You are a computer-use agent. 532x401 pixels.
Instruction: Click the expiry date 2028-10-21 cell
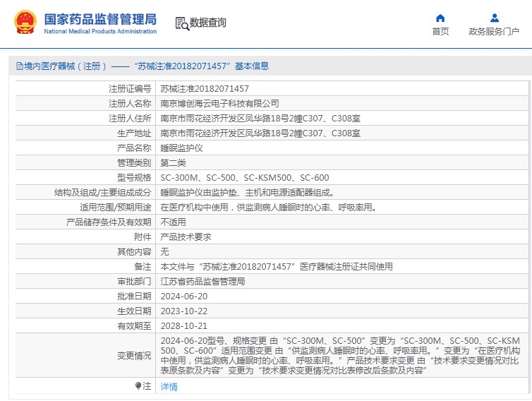click(x=184, y=325)
